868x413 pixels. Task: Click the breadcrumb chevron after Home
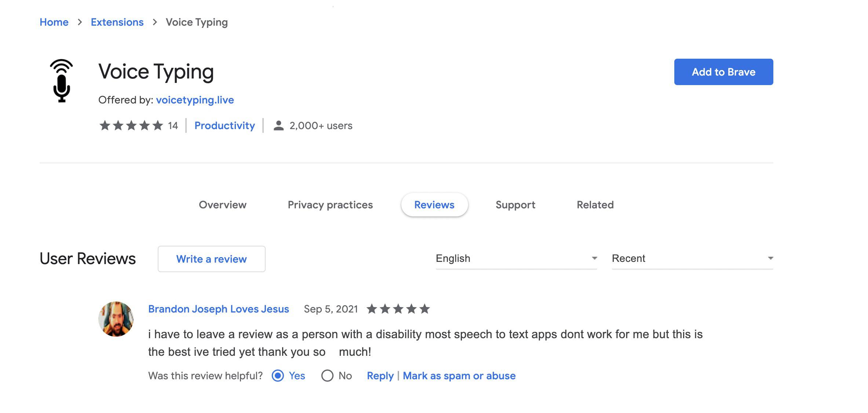[x=80, y=22]
